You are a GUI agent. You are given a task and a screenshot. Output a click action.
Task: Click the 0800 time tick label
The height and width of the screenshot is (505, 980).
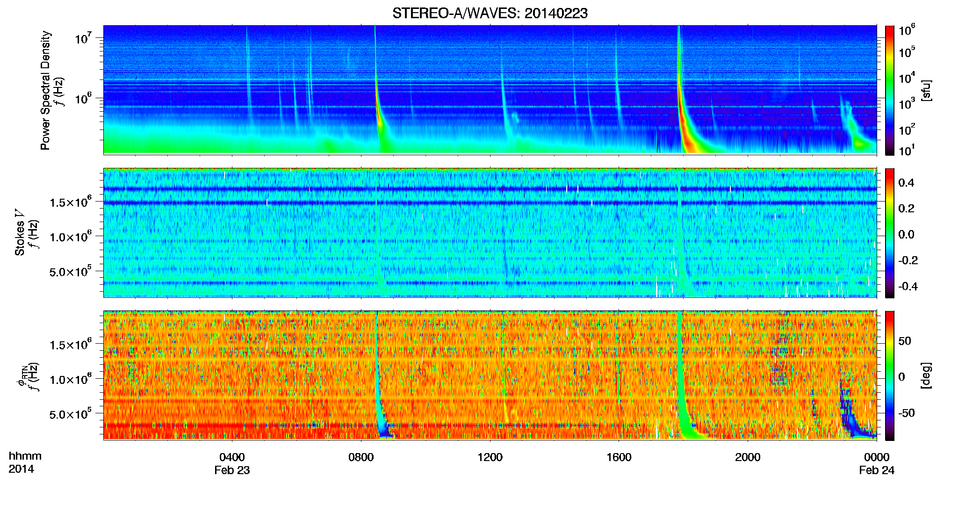(x=361, y=457)
